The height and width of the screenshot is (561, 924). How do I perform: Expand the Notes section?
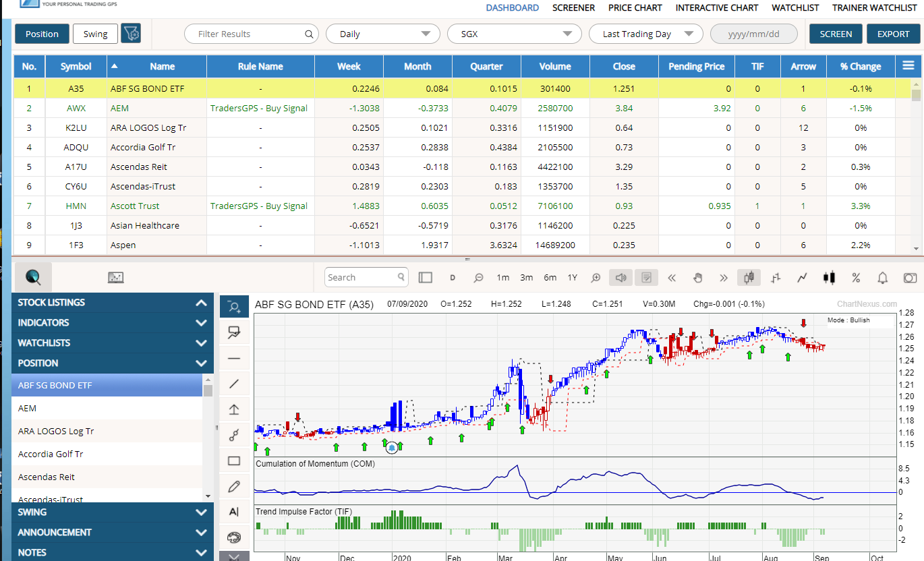tap(113, 552)
